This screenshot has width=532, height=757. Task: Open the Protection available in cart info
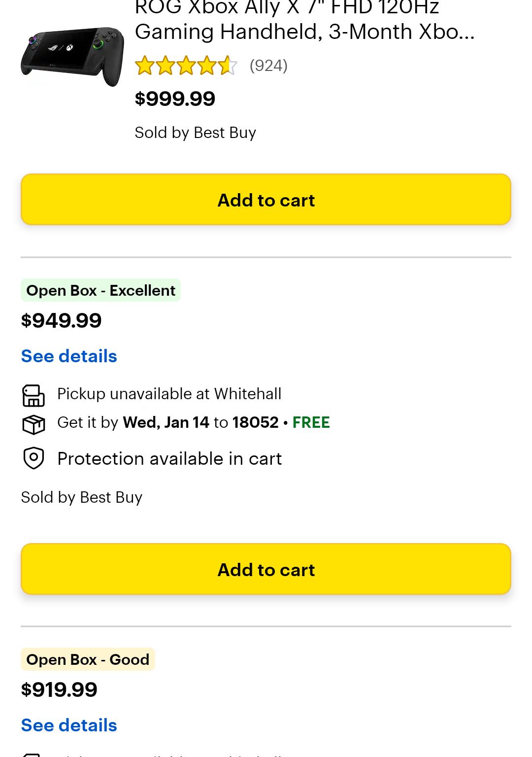169,459
